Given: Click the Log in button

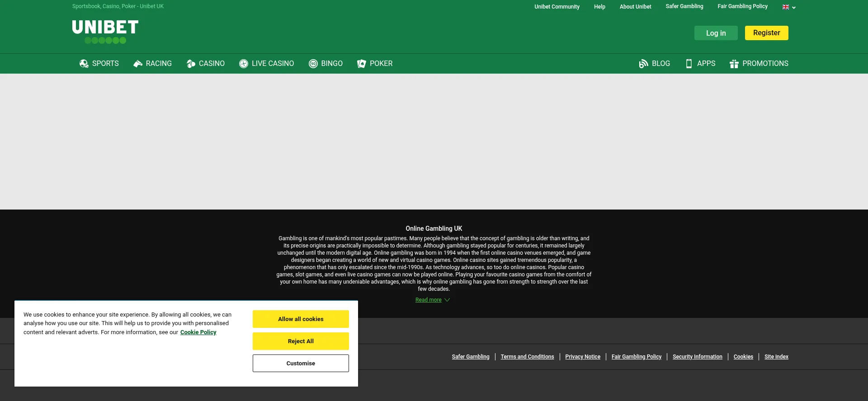Looking at the screenshot, I should point(716,33).
